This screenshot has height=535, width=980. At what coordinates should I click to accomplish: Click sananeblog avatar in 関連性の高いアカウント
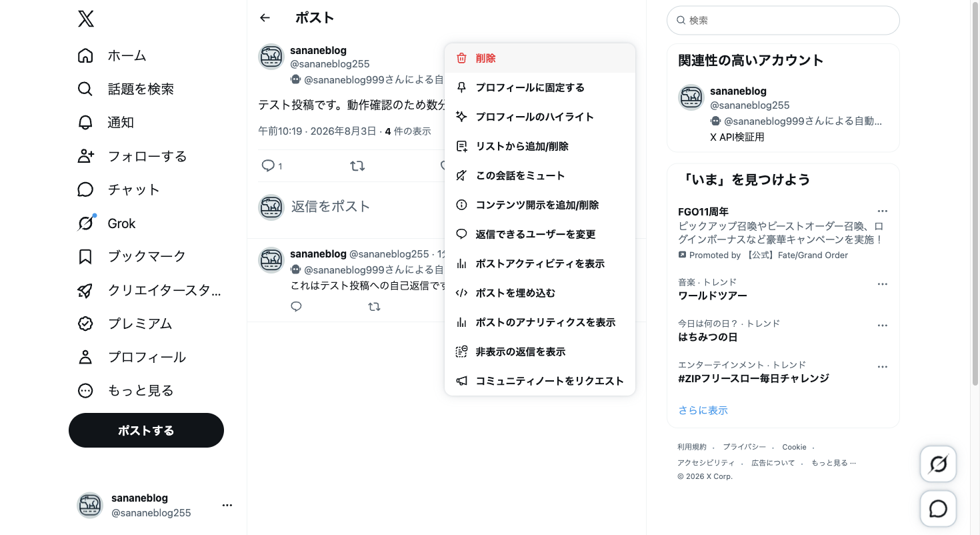(691, 98)
